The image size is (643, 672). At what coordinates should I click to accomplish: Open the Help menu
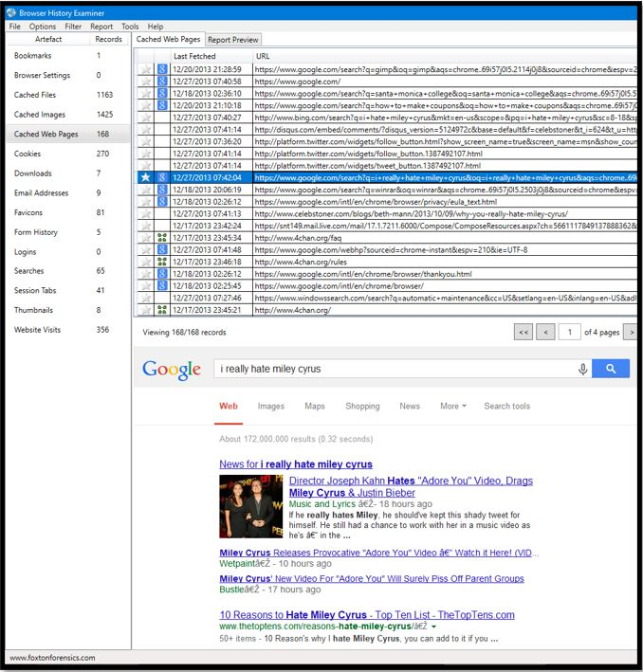click(x=156, y=27)
